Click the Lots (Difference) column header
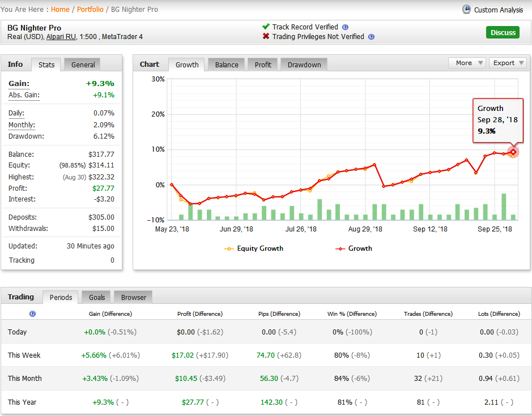 click(499, 314)
